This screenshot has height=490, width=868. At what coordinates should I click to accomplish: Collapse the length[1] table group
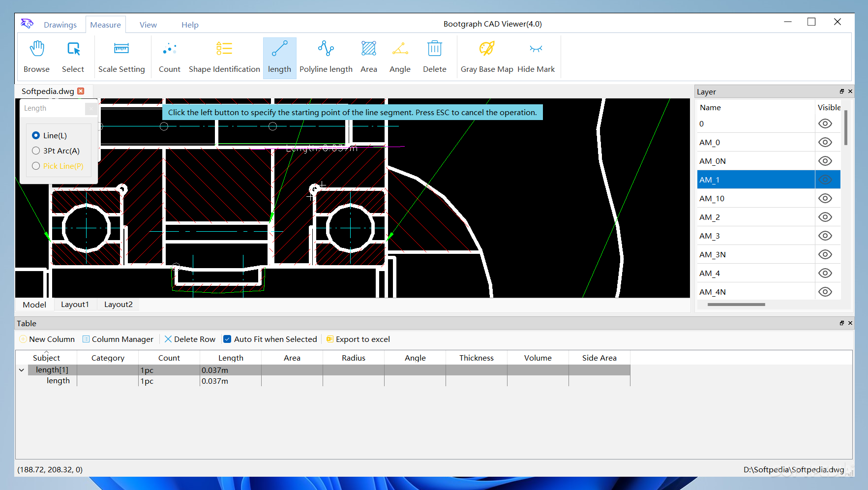[22, 370]
